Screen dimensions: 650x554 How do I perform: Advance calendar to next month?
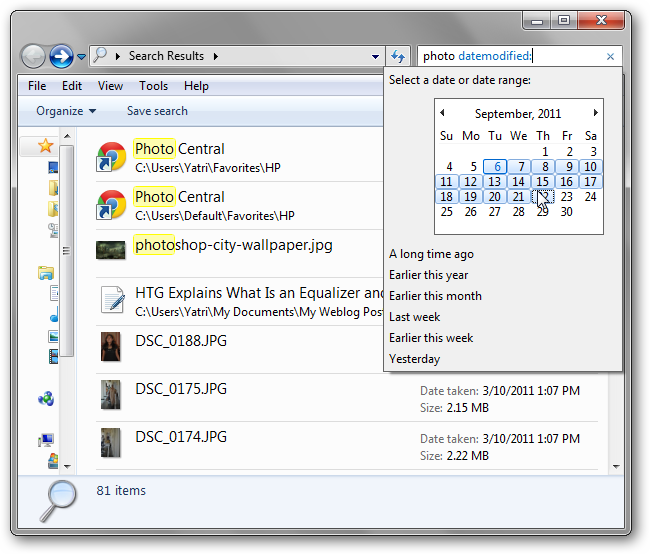pos(596,113)
